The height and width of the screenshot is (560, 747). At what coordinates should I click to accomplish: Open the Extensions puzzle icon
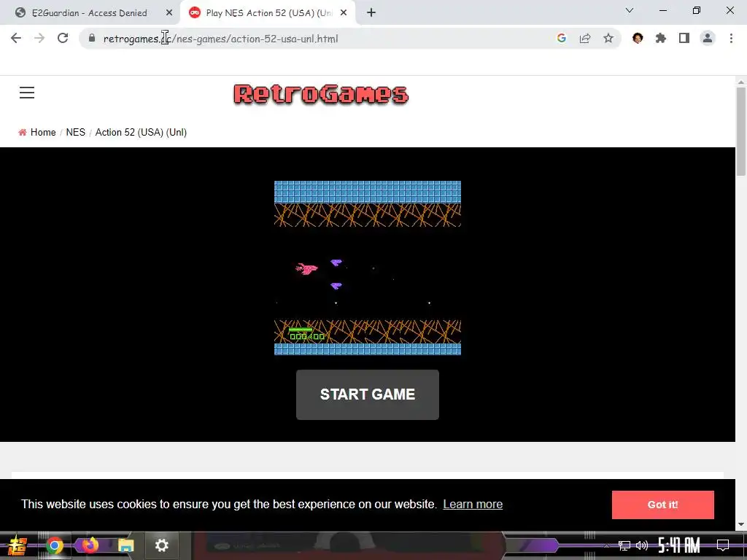(661, 38)
